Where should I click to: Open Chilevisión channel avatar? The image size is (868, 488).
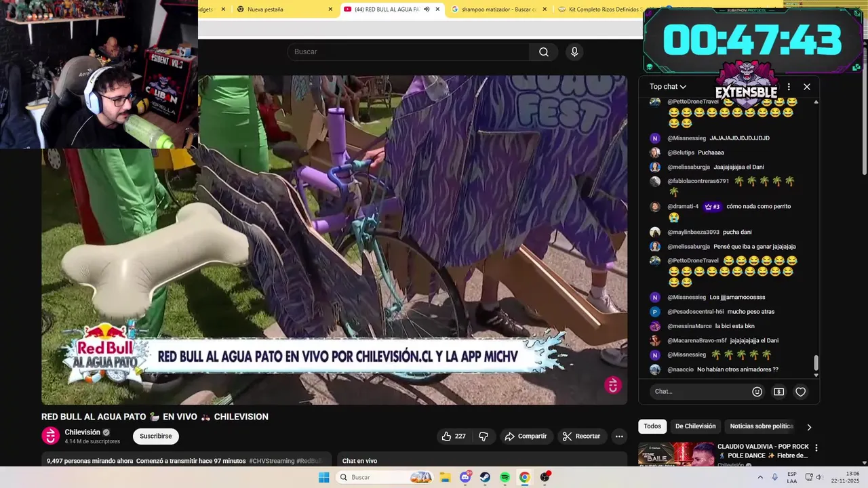click(x=51, y=436)
